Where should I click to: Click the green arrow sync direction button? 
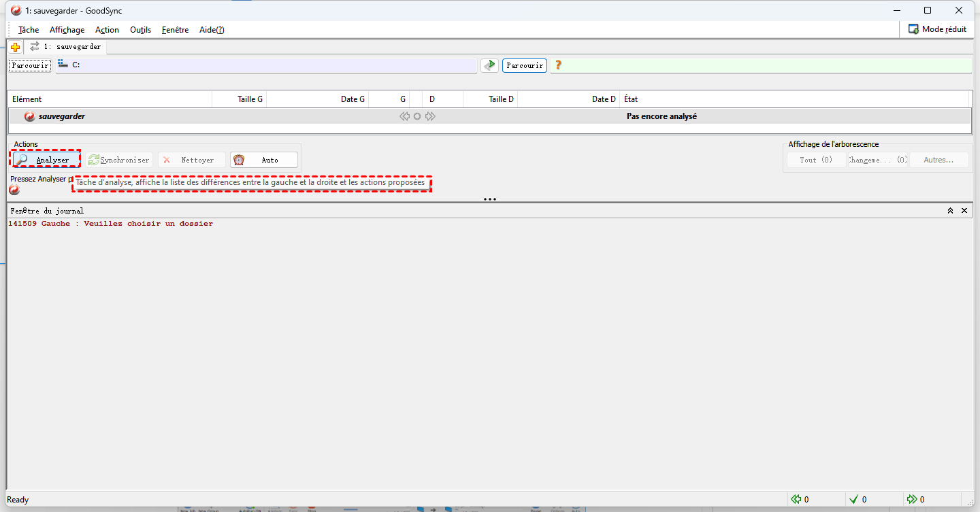(x=489, y=65)
